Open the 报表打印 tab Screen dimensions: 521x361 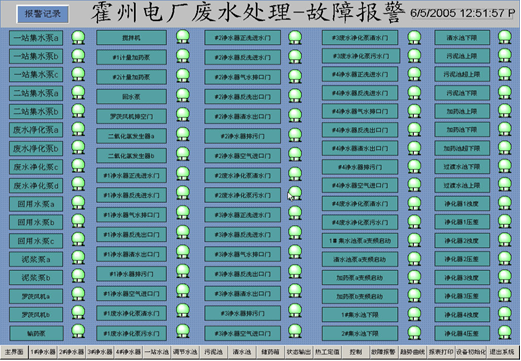point(441,352)
